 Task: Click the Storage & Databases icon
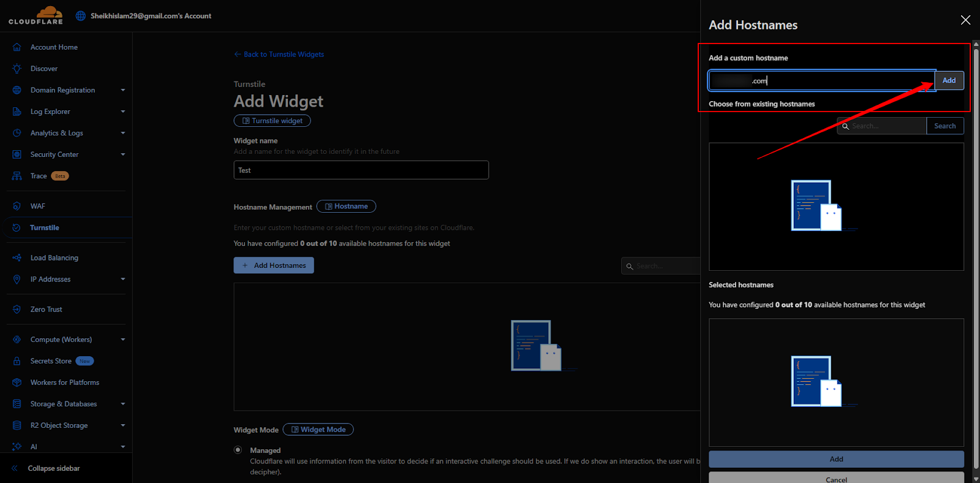[x=17, y=404]
